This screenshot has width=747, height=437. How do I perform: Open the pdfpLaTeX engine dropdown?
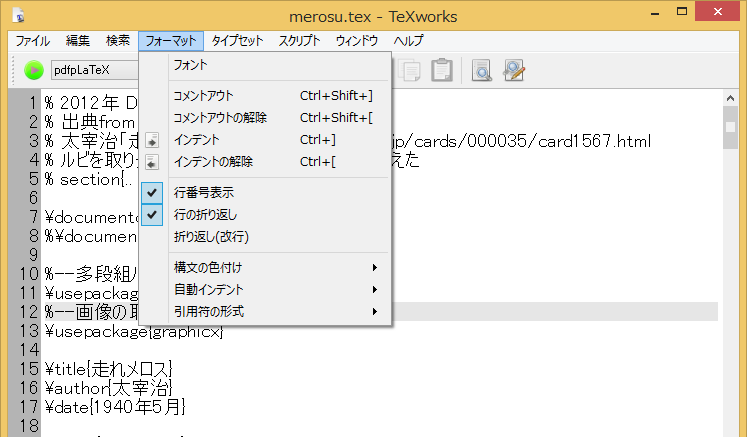click(95, 70)
